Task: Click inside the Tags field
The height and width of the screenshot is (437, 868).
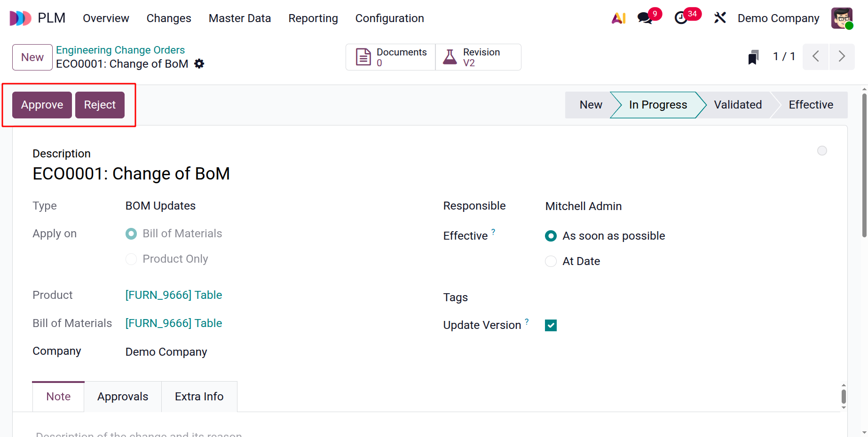Action: [588, 297]
